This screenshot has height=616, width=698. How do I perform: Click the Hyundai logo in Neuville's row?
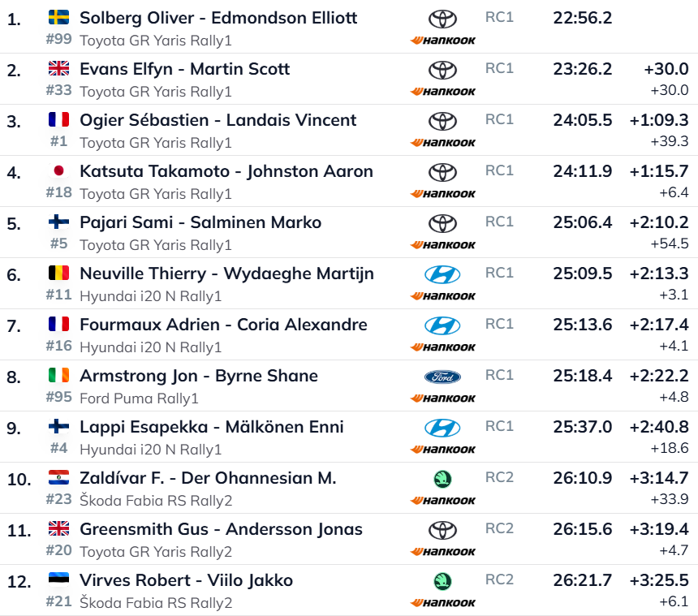tap(442, 274)
